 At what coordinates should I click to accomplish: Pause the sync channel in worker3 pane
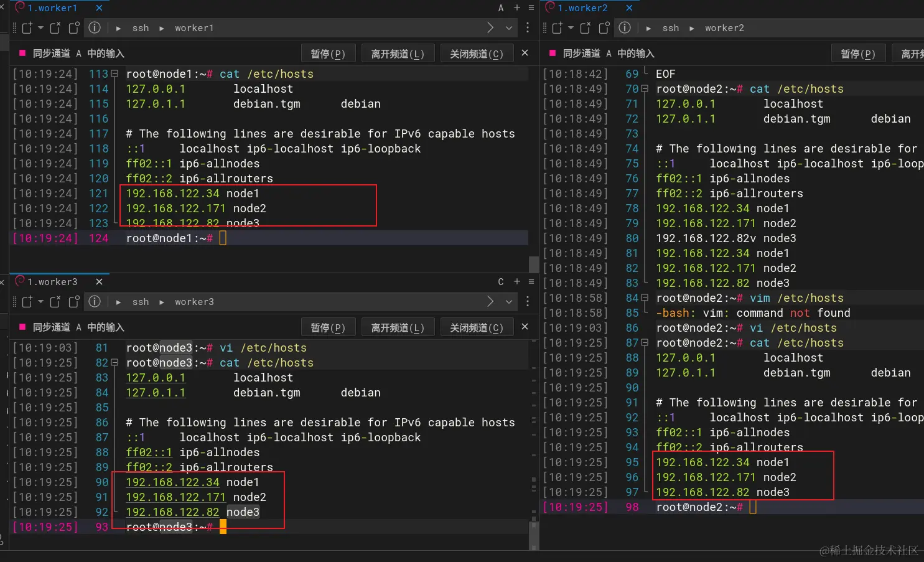[328, 327]
